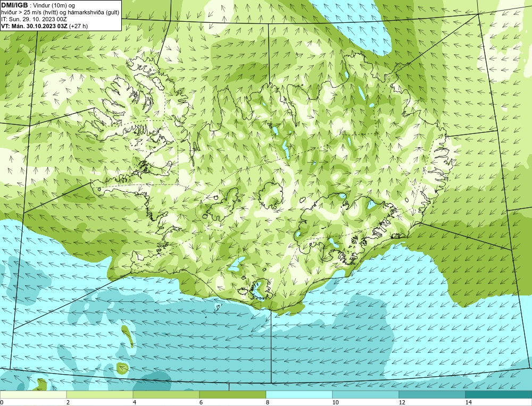Image resolution: width=532 pixels, height=406 pixels.
Task: Select the 'IT: Sun. 29. 10. 2023 00Z' line
Action: point(34,19)
